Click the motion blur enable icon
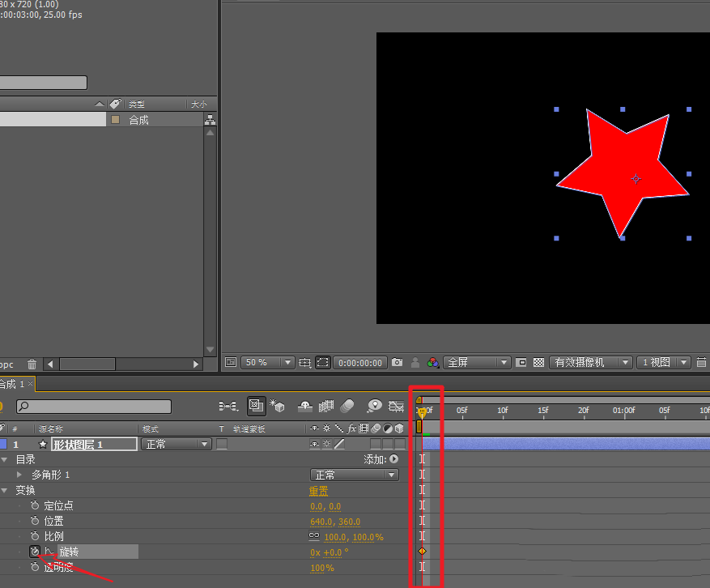The width and height of the screenshot is (710, 588). pyautogui.click(x=347, y=405)
